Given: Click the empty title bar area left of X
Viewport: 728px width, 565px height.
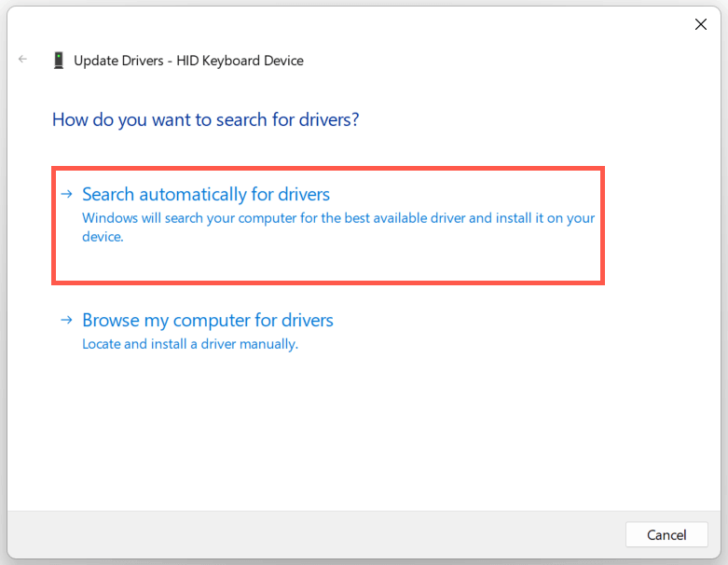Looking at the screenshot, I should click(373, 24).
